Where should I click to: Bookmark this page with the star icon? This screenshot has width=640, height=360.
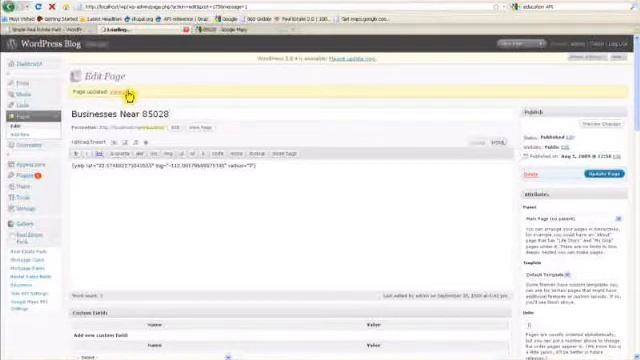[496, 7]
